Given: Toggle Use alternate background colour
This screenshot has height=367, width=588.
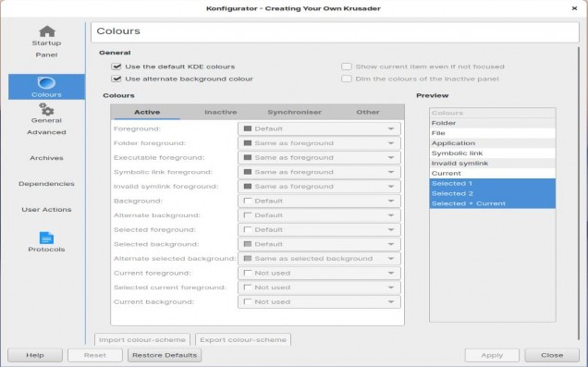Looking at the screenshot, I should coord(116,80).
